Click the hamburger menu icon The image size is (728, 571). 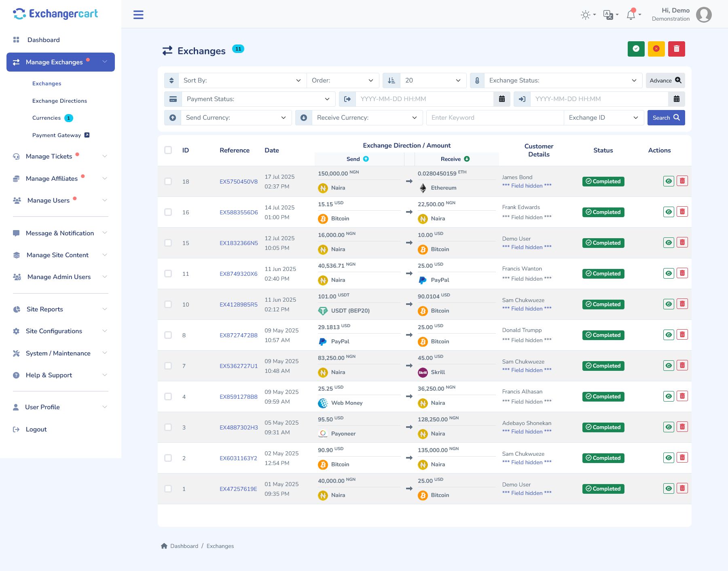[x=138, y=15]
